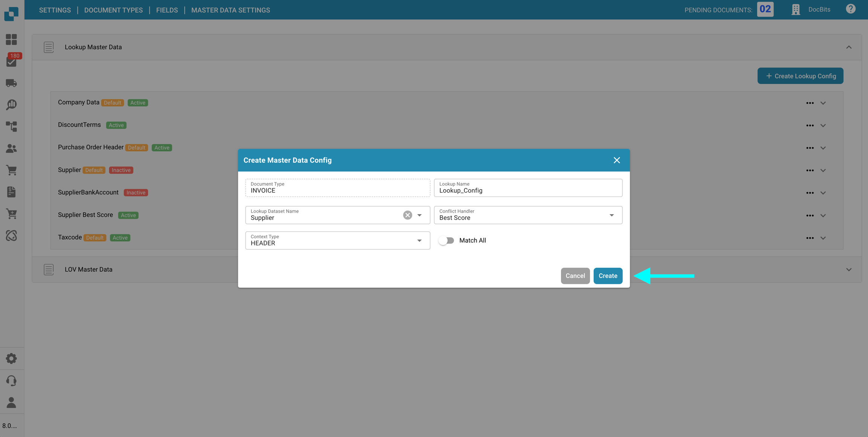Go to Document Types menu
The height and width of the screenshot is (437, 868).
click(x=113, y=10)
